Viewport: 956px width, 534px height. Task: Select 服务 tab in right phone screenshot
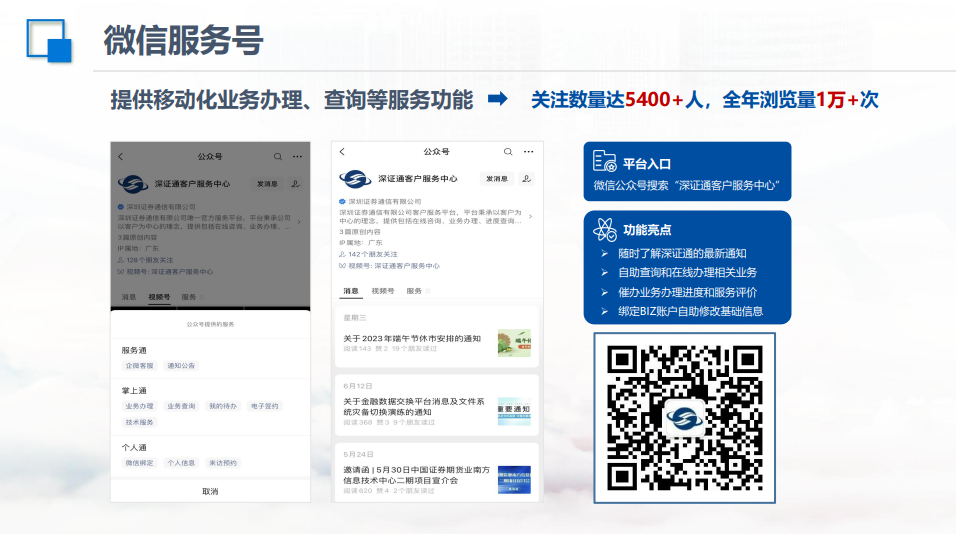click(x=415, y=291)
